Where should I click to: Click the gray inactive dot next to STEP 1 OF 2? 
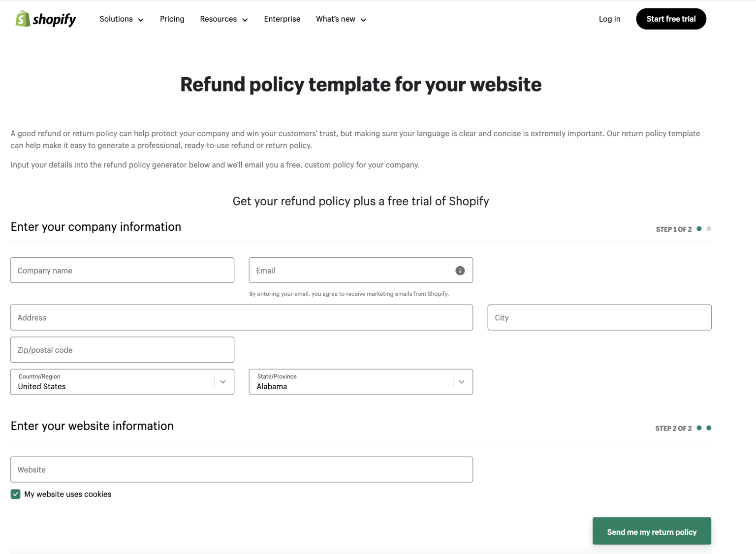[709, 229]
